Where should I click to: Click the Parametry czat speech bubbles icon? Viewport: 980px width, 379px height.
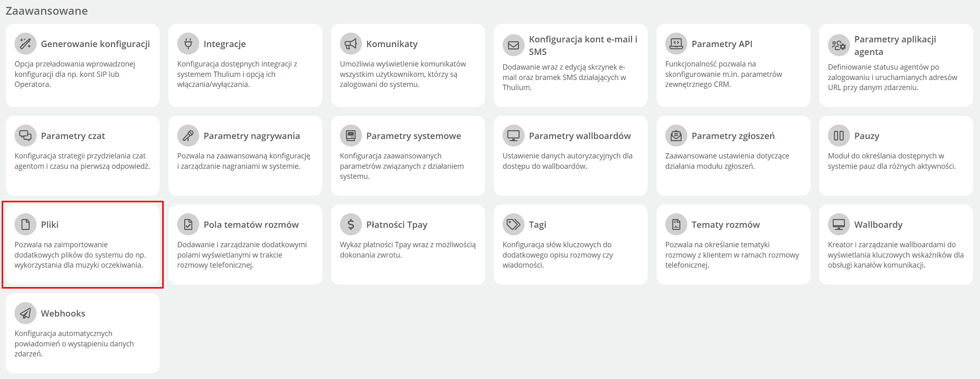point(26,136)
